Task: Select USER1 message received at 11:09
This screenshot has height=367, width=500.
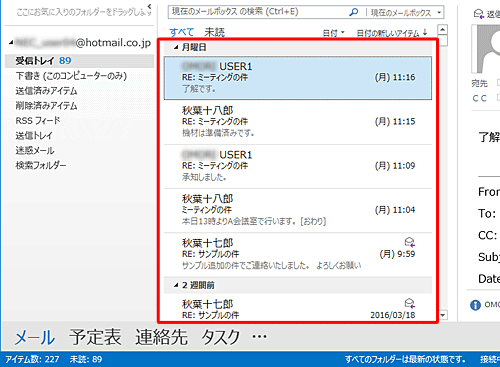Action: pos(298,166)
